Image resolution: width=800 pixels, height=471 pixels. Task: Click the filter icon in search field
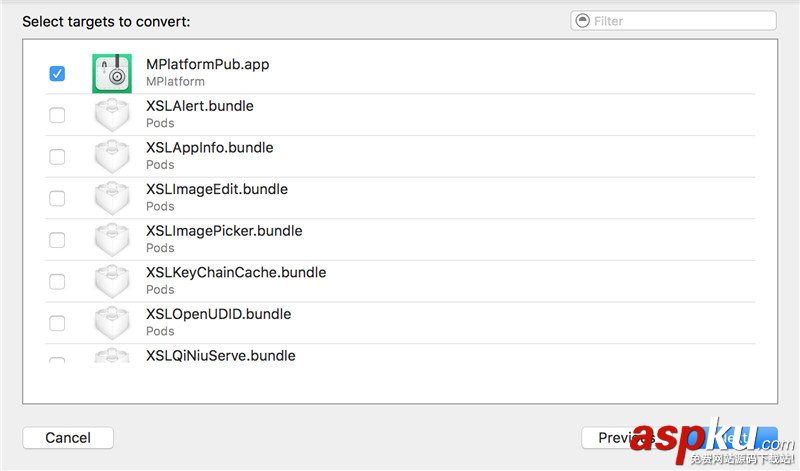583,21
